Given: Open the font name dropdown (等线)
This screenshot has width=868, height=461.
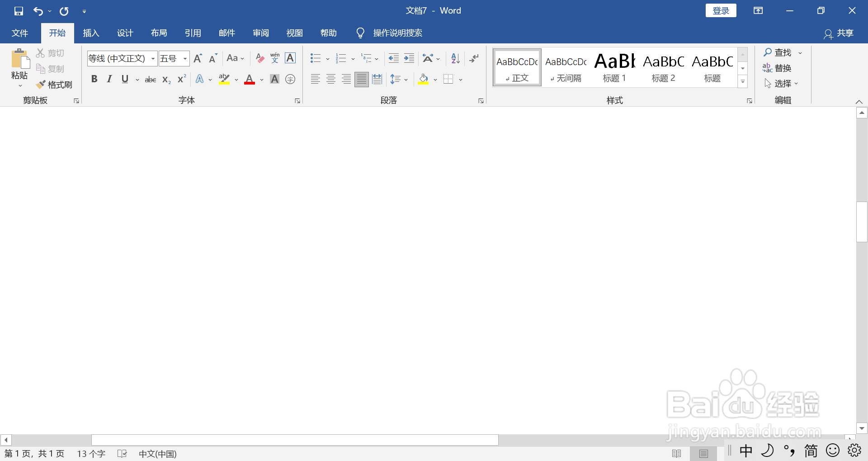Looking at the screenshot, I should (x=153, y=59).
